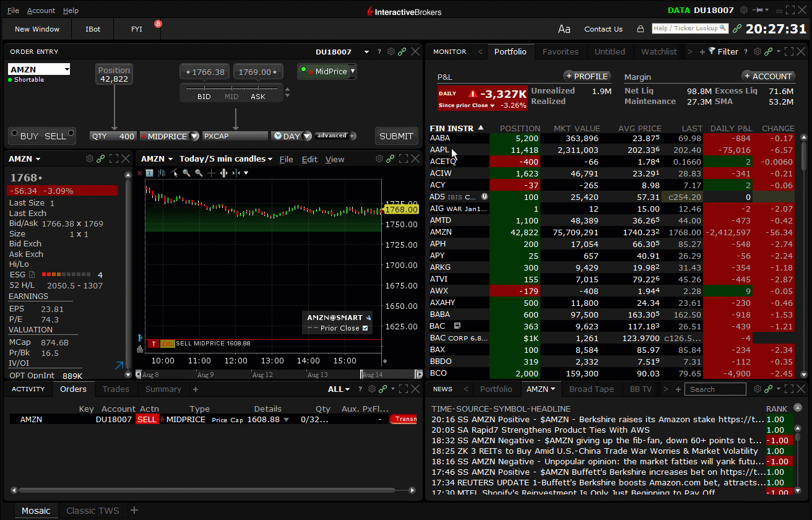Click the ACCOUNT button in Margin section
The width and height of the screenshot is (812, 520).
point(768,76)
